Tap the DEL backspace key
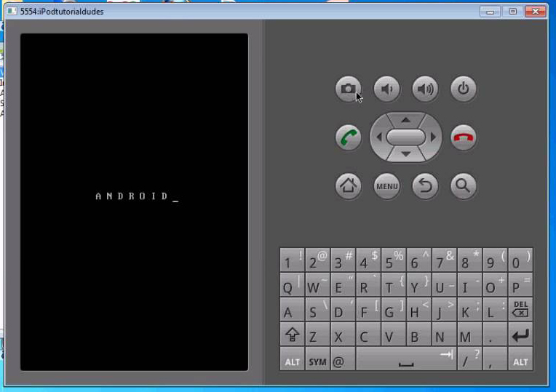Screen dimensions: 556x392 (x=520, y=309)
